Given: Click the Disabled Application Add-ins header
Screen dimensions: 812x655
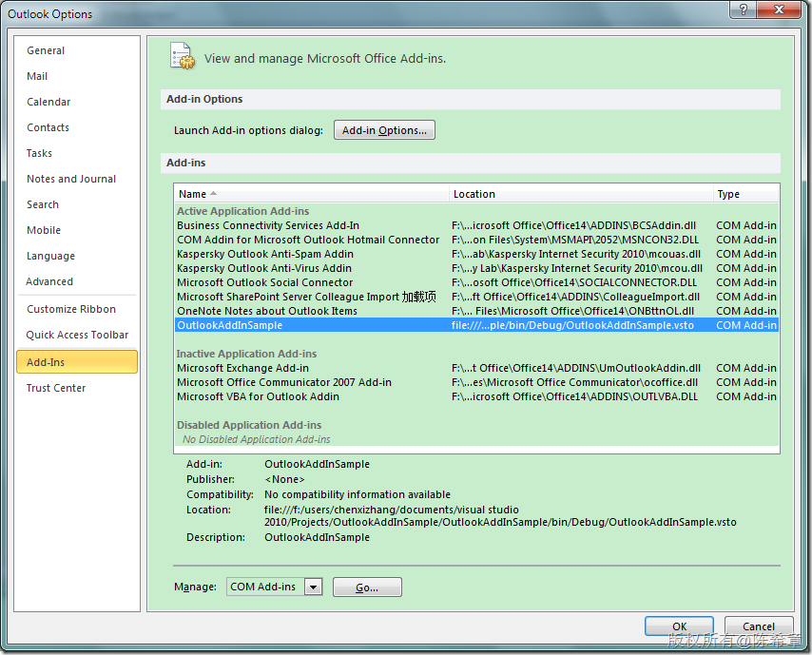Looking at the screenshot, I should point(249,425).
